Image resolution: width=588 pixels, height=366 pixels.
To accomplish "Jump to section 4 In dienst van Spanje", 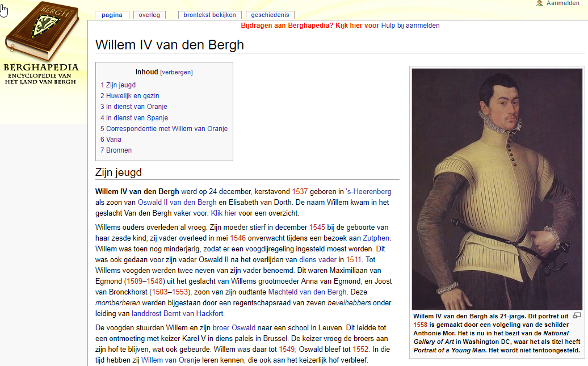I will pyautogui.click(x=135, y=118).
